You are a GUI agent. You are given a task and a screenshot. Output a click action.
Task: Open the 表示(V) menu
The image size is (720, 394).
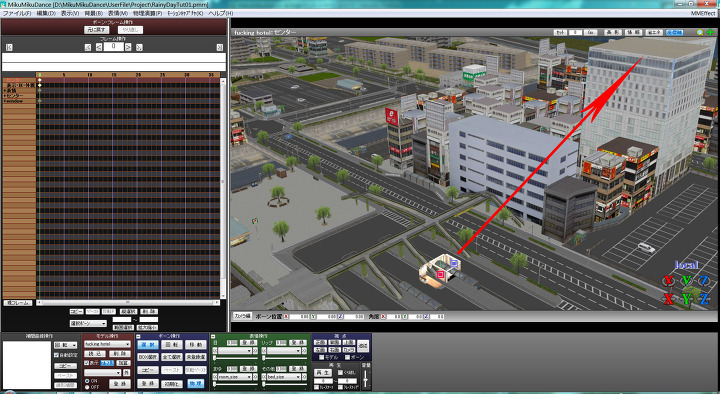tap(70, 13)
